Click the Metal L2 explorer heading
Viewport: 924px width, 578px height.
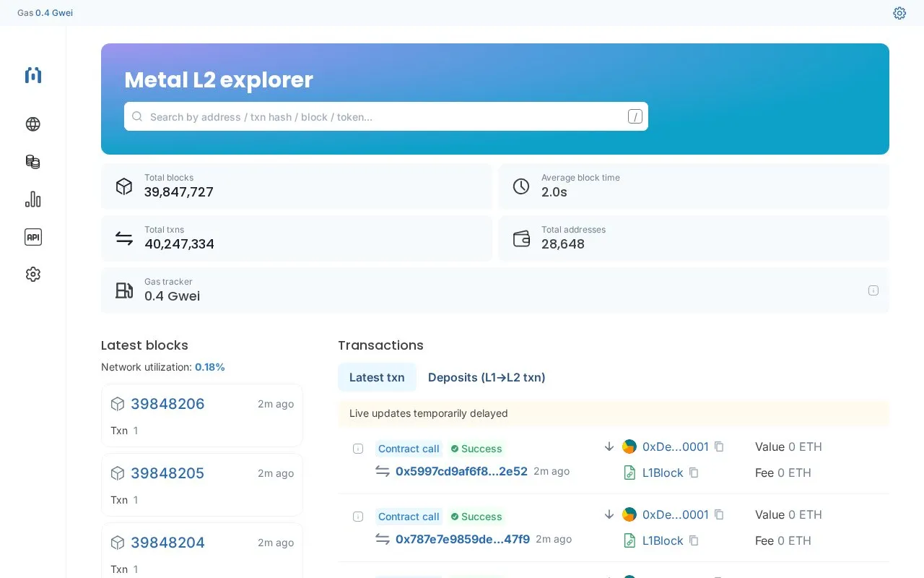[219, 79]
